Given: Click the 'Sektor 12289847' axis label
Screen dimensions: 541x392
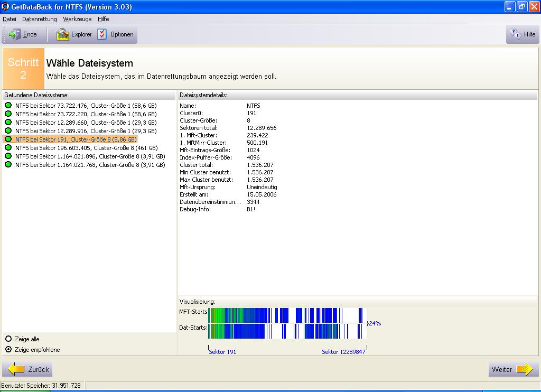Looking at the screenshot, I should coord(343,352).
